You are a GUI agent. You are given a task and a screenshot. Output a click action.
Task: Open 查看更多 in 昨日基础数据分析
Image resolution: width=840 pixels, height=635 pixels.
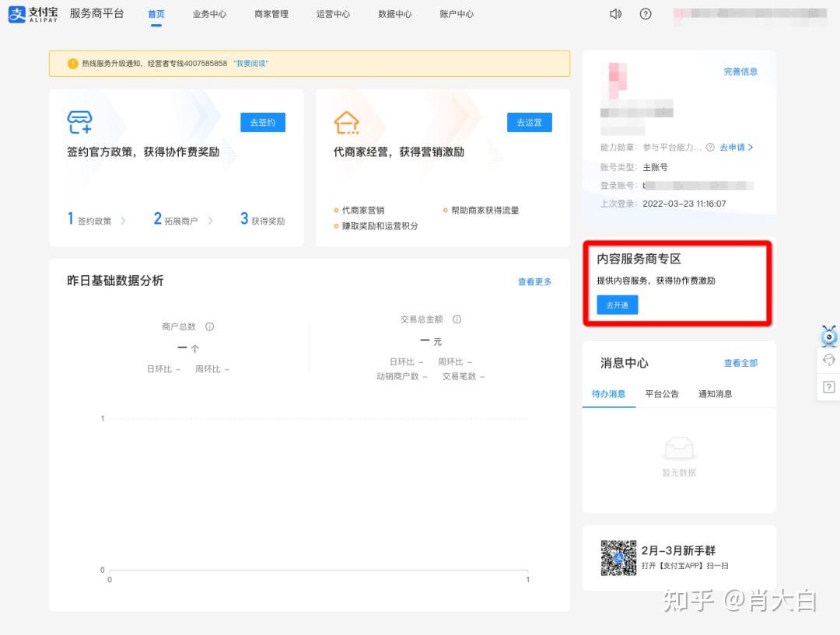click(534, 281)
